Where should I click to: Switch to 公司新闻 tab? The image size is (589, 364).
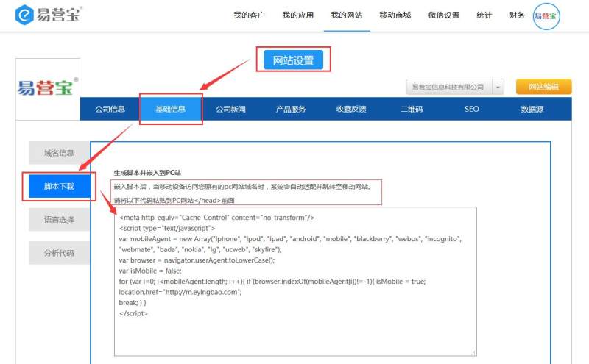tap(230, 109)
